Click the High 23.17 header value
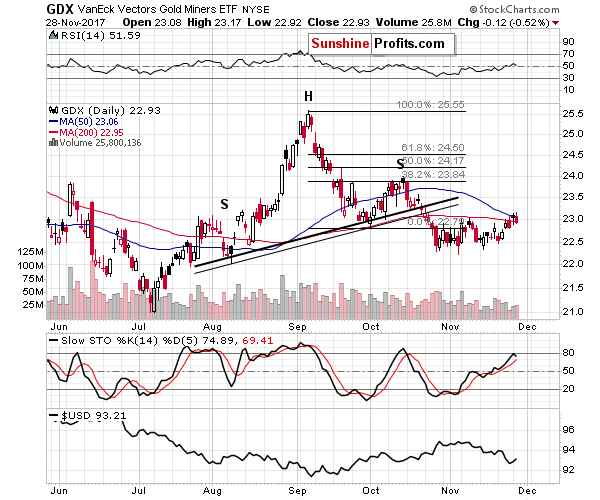The image size is (600, 500). 214,23
